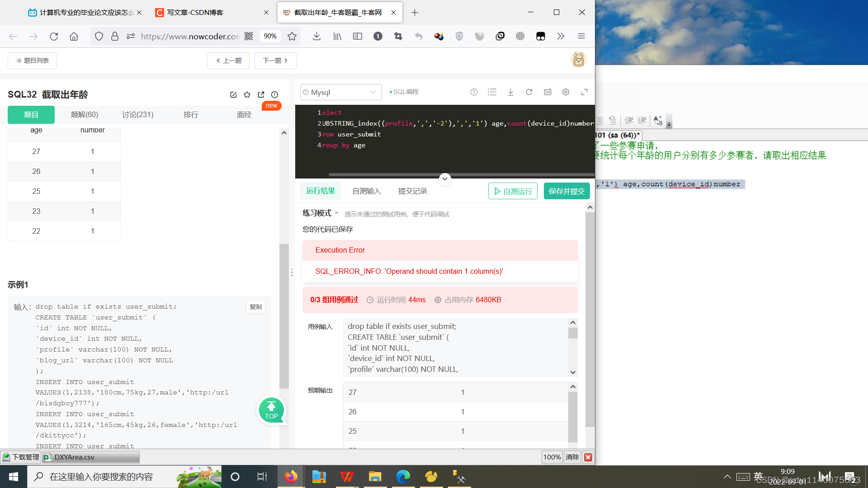Submit code with 保存并提交 button
The image size is (868, 488).
(x=566, y=191)
